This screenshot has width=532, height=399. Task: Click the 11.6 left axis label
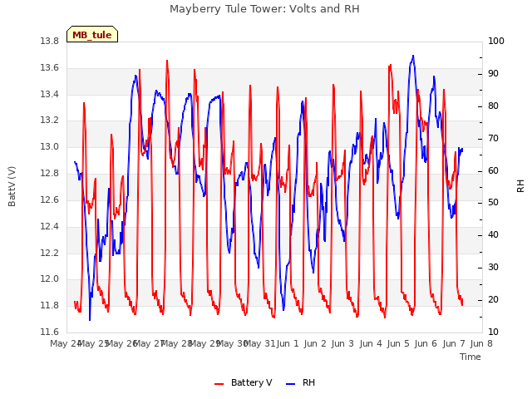50,332
